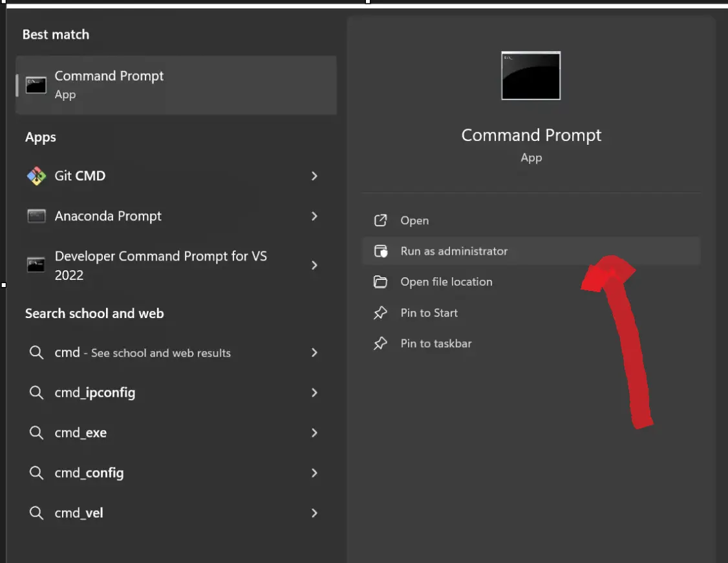
Task: Select 'cmd - See school and web results'
Action: click(176, 352)
